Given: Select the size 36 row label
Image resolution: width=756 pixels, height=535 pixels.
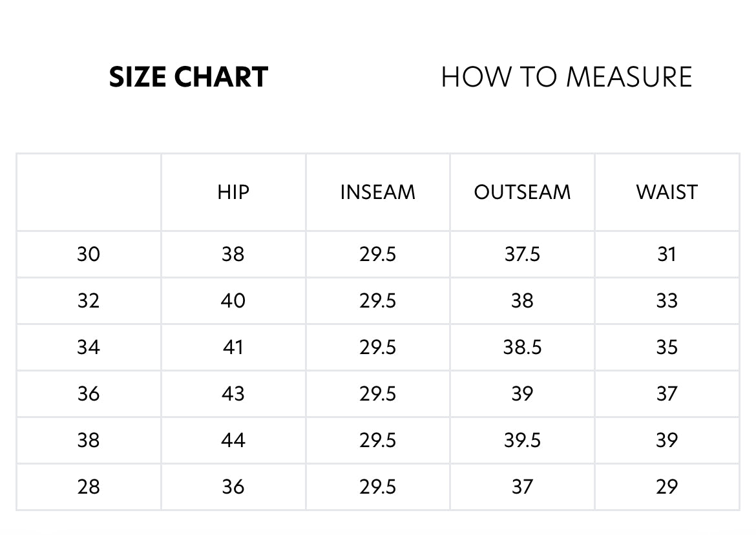Looking at the screenshot, I should click(89, 393).
